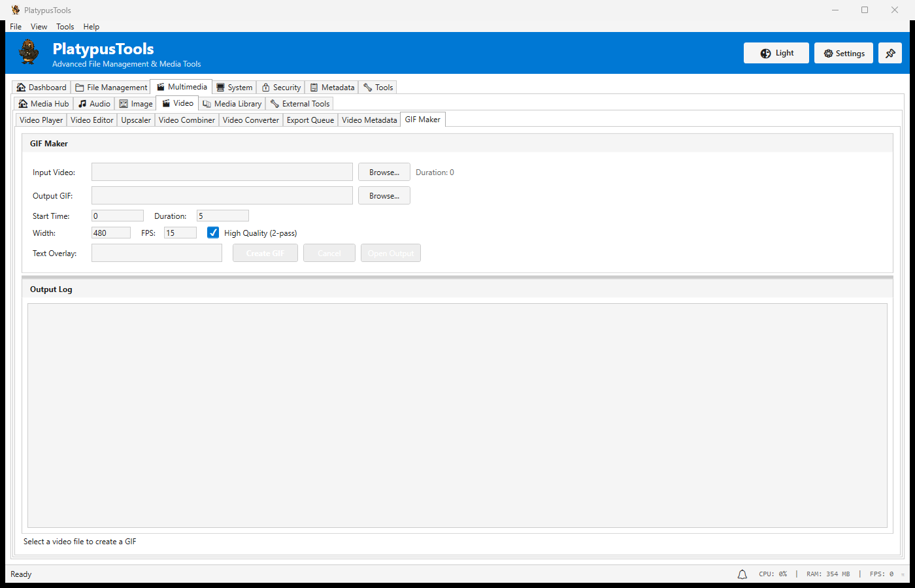The height and width of the screenshot is (588, 915).
Task: Browse for the Output GIF location
Action: pos(384,196)
